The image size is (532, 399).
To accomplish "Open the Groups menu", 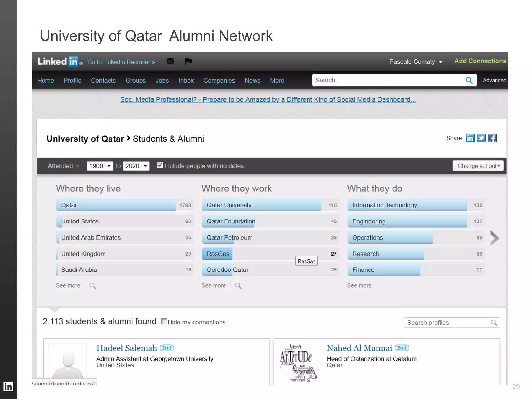I will pos(136,81).
